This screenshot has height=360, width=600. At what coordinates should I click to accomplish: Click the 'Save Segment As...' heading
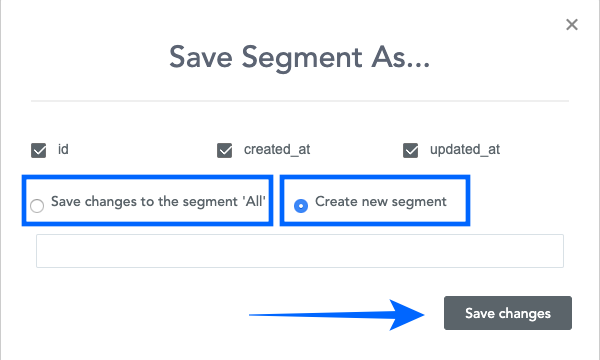click(x=300, y=58)
